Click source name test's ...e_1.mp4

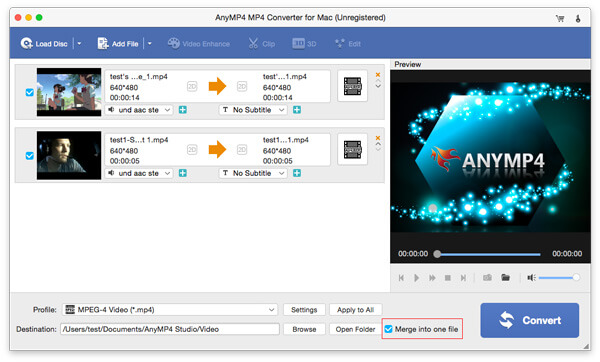pos(139,77)
